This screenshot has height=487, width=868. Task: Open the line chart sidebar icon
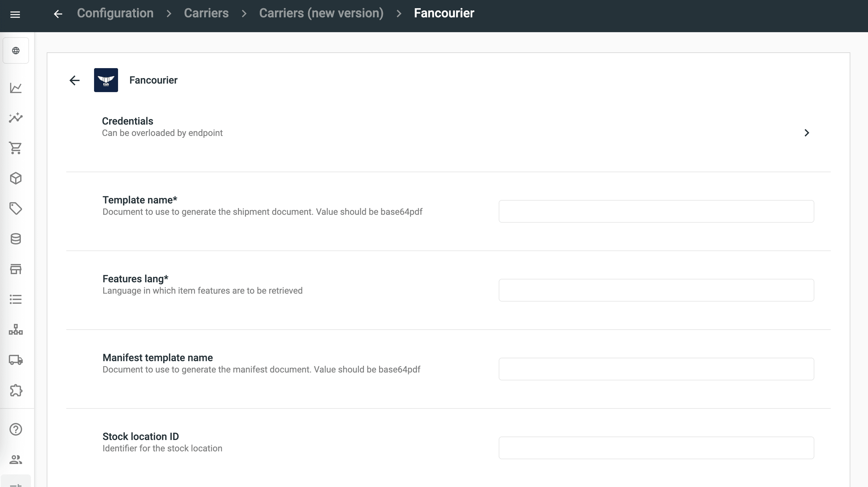click(x=16, y=88)
